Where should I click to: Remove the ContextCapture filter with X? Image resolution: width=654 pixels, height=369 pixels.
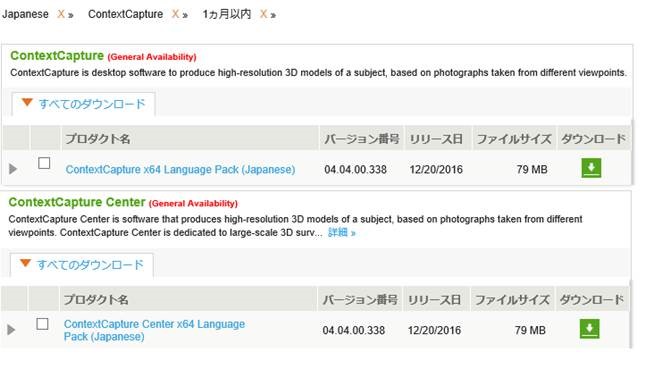tap(175, 15)
